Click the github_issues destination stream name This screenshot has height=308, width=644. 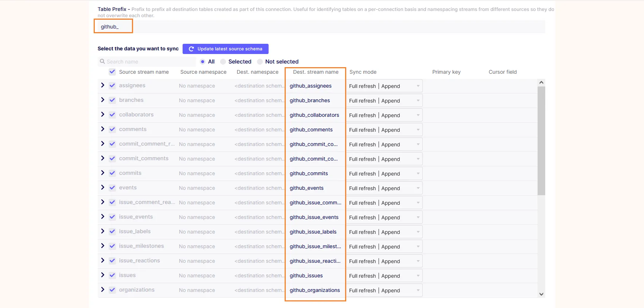pos(306,276)
